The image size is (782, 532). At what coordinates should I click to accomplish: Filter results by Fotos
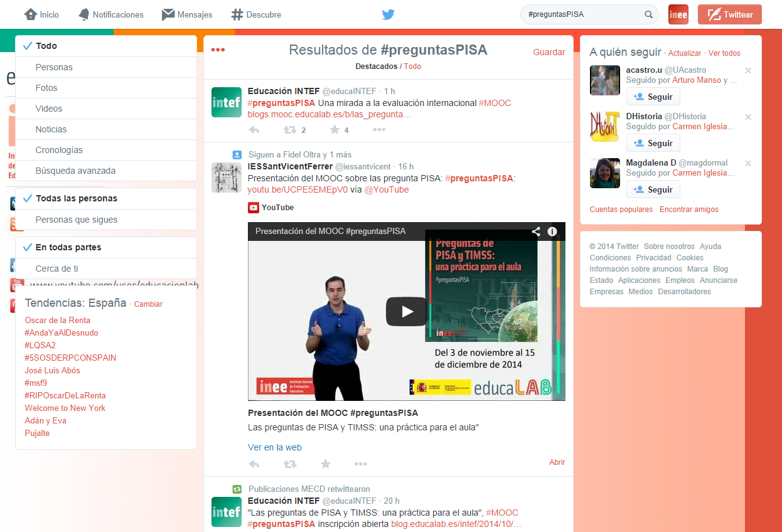(x=106, y=88)
